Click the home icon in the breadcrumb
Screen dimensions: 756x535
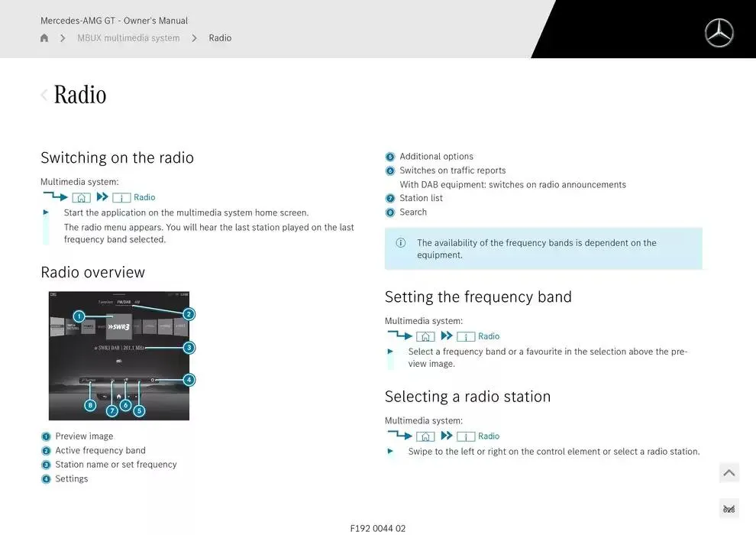(x=44, y=38)
